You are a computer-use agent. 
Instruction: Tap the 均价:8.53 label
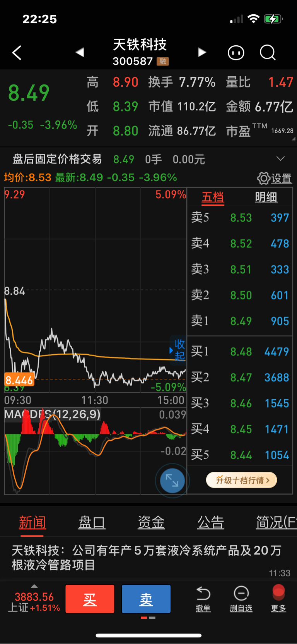click(27, 178)
